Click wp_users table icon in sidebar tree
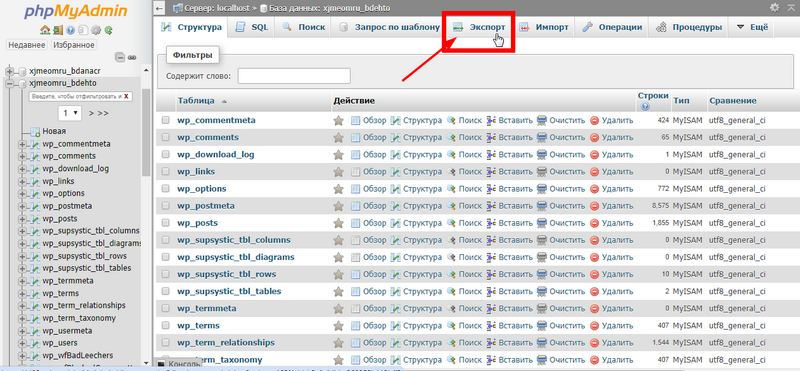 35,343
